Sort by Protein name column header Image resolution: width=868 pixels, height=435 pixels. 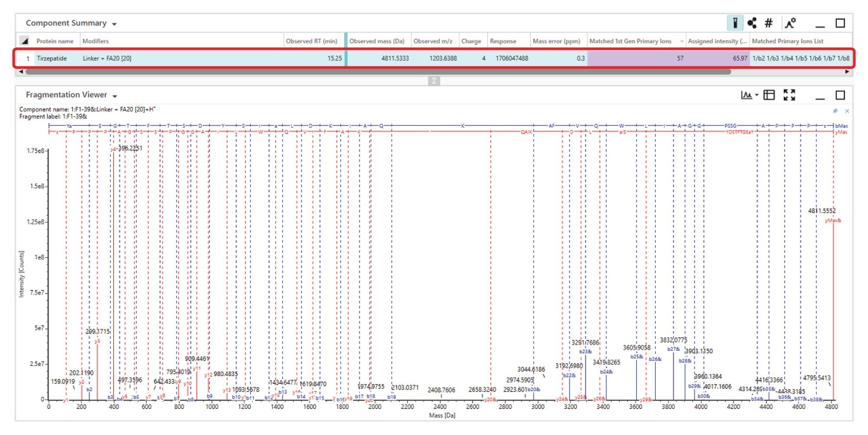pyautogui.click(x=55, y=41)
